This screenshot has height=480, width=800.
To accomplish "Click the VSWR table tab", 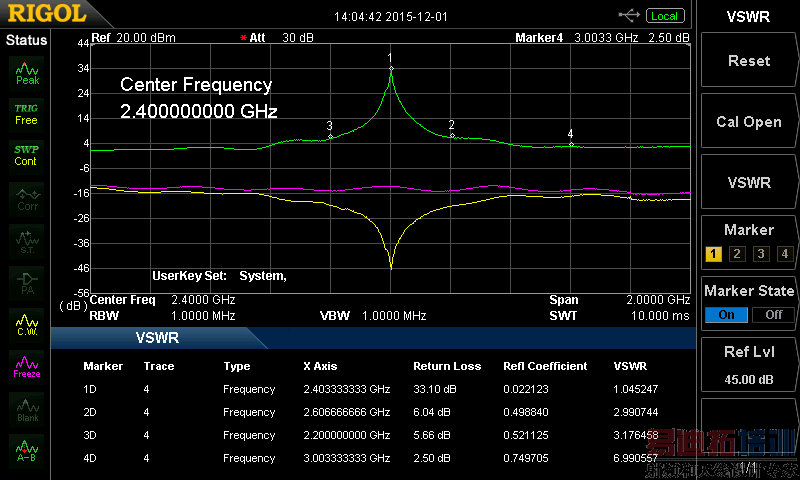I will pyautogui.click(x=157, y=338).
